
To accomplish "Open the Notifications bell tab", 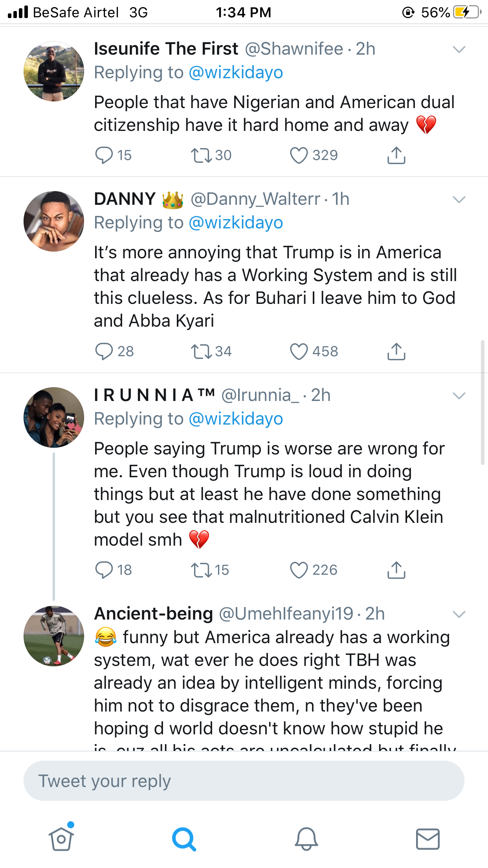I will pos(306,839).
